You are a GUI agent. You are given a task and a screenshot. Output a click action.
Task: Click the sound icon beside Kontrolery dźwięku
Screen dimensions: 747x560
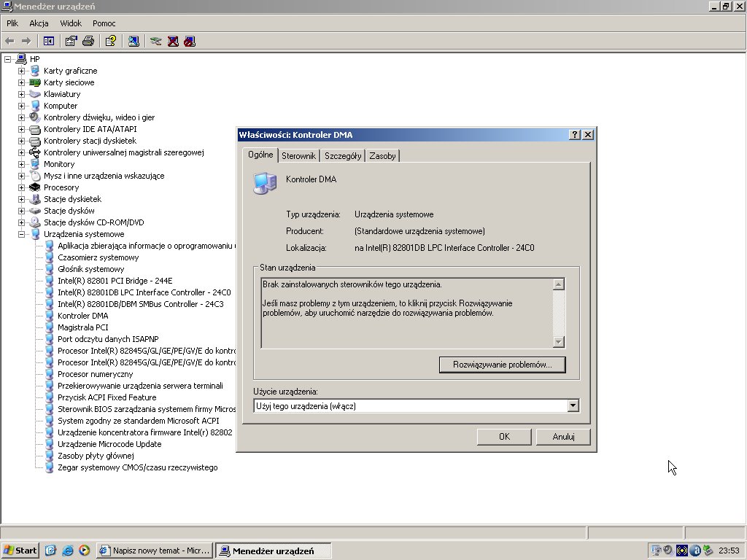point(35,117)
